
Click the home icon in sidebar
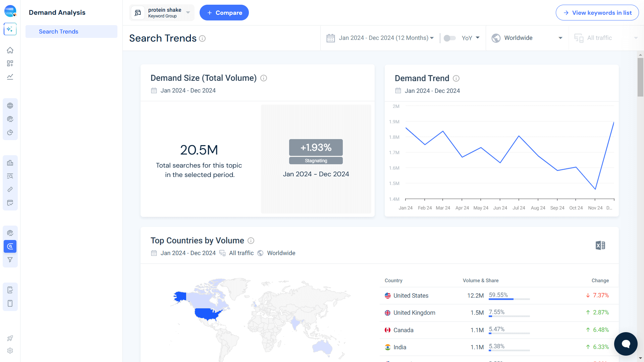point(10,50)
